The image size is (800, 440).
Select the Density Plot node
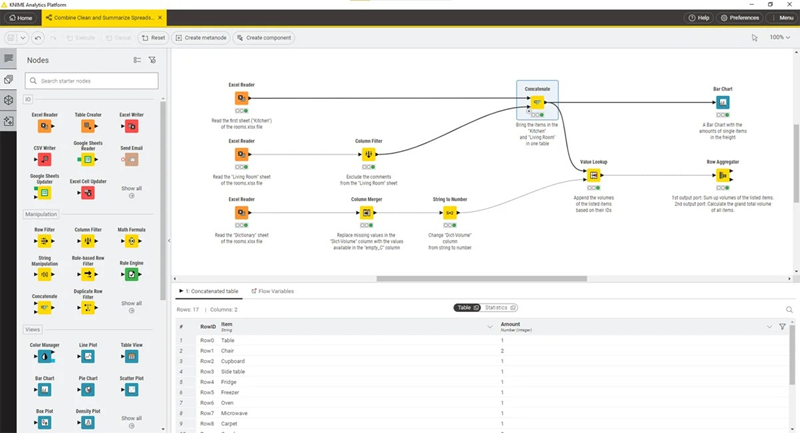point(88,422)
